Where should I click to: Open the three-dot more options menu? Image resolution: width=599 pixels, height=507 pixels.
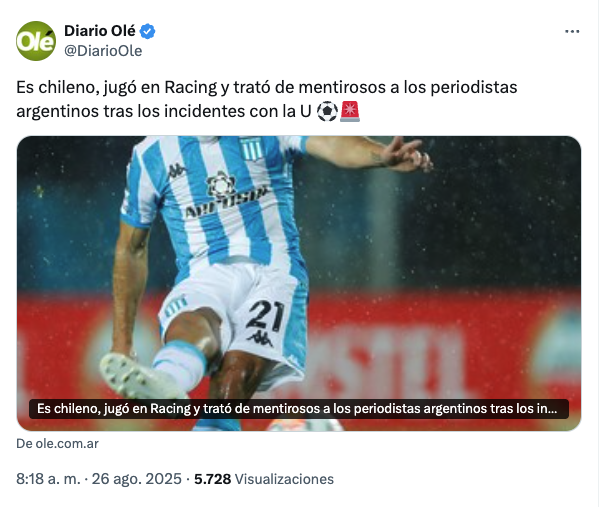point(572,31)
